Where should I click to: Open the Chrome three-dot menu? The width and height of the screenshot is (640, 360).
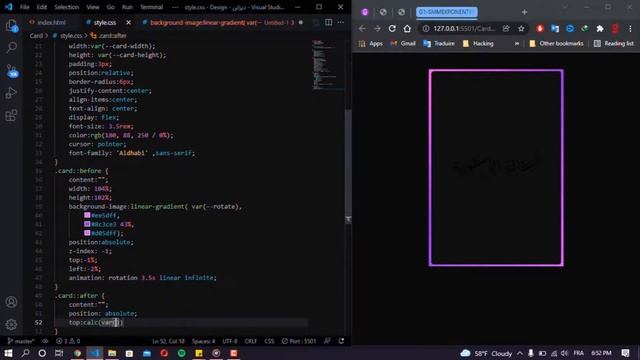point(630,29)
